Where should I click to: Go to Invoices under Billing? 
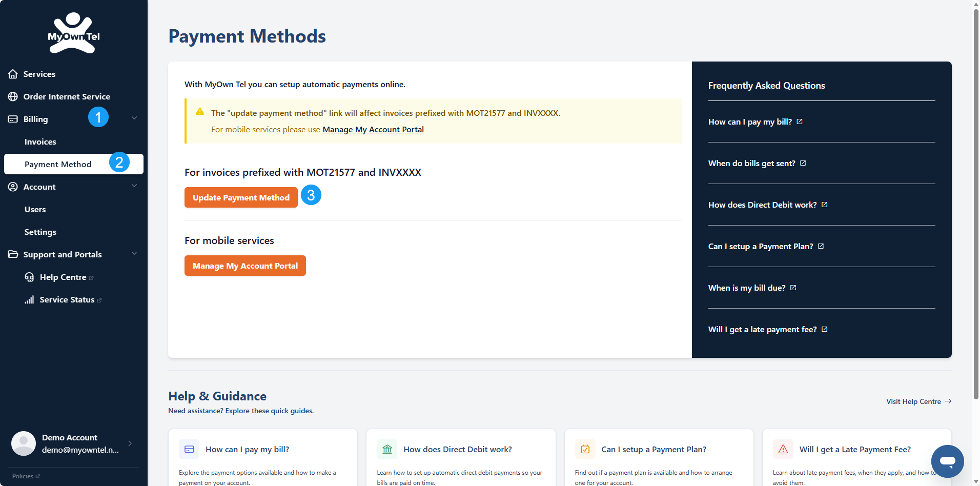(74, 141)
